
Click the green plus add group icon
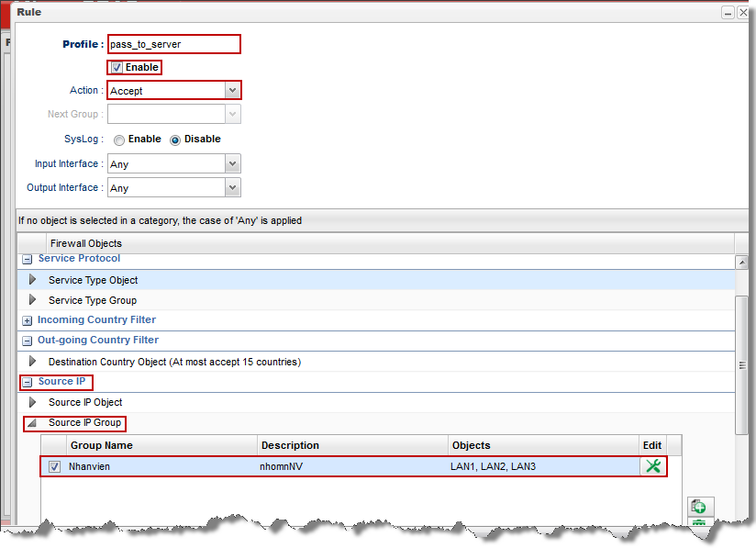[699, 507]
